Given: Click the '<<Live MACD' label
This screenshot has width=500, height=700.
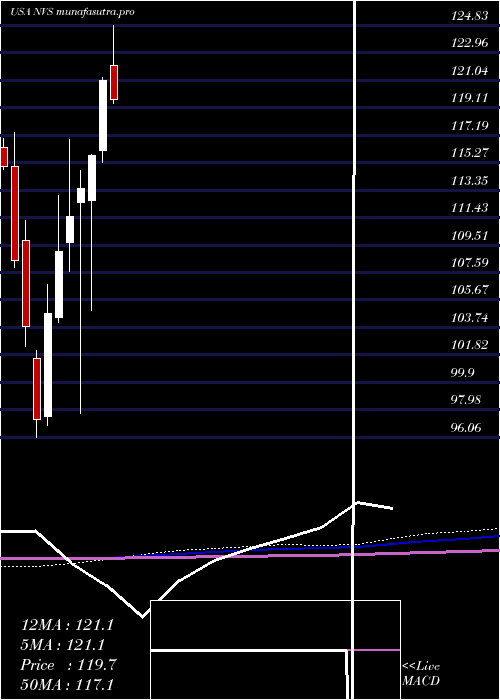Looking at the screenshot, I should coord(421,673).
